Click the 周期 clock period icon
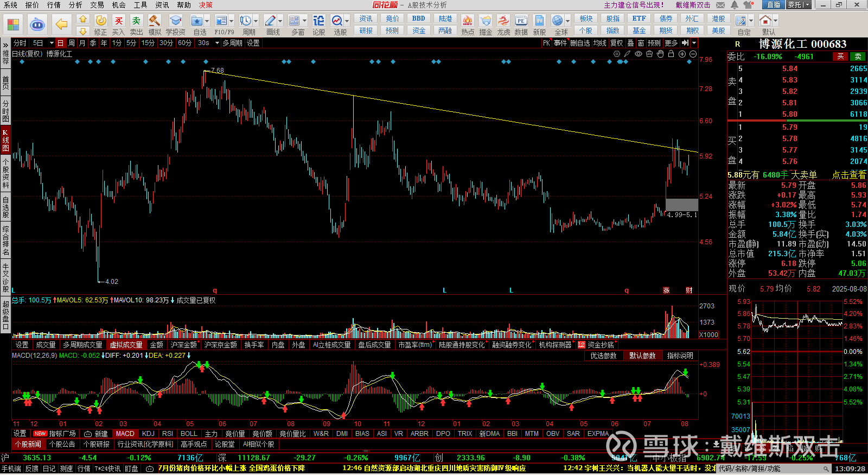The height and width of the screenshot is (475, 868). tap(246, 21)
